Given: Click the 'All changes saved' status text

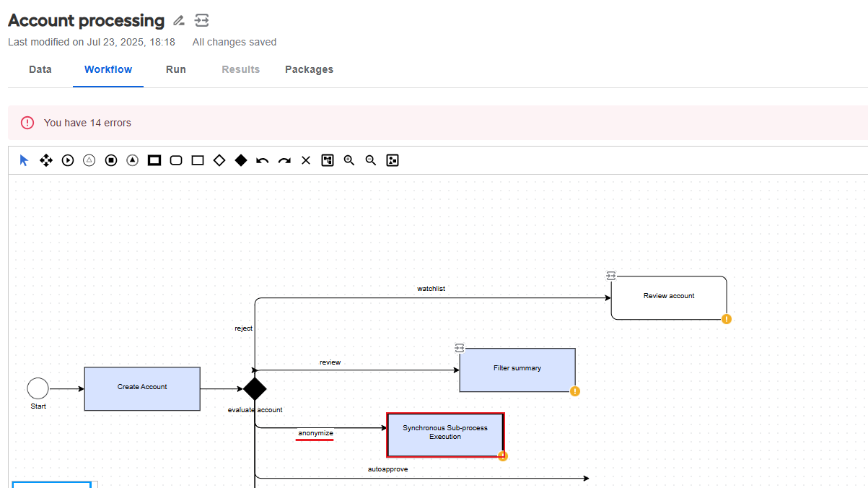Looking at the screenshot, I should click(234, 43).
